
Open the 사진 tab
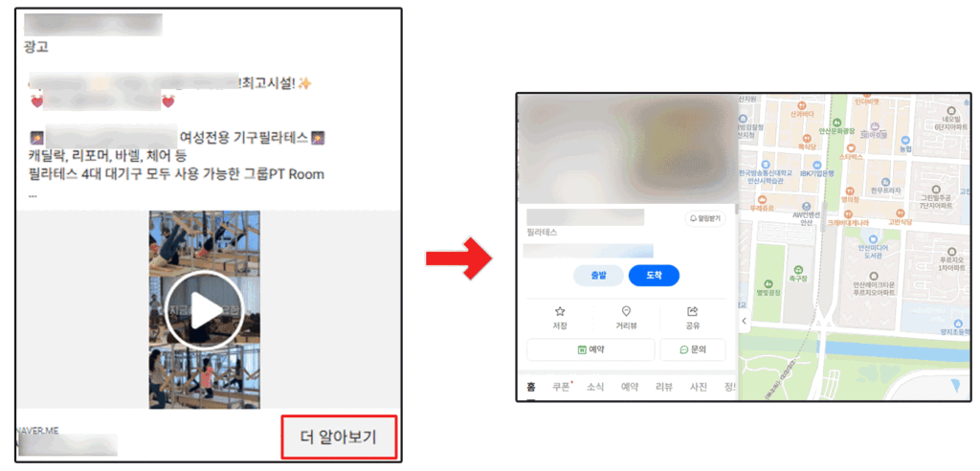pos(698,387)
